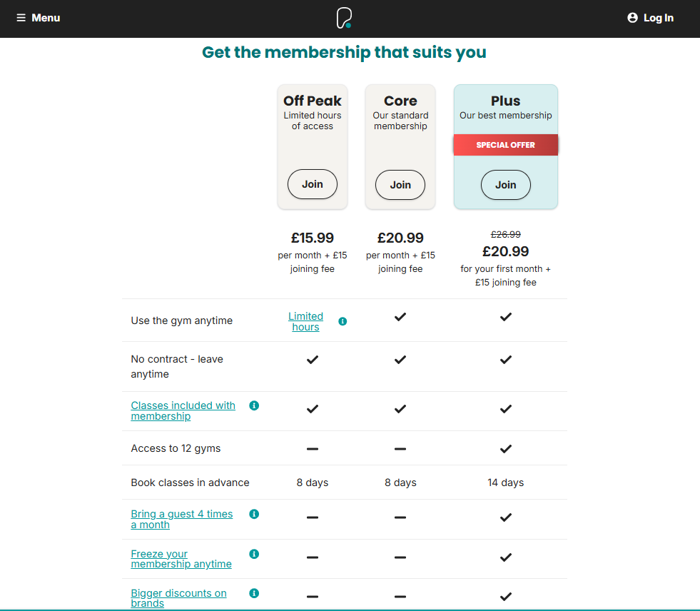700x611 pixels.
Task: Click info icon beside Bring a guest
Action: point(254,514)
